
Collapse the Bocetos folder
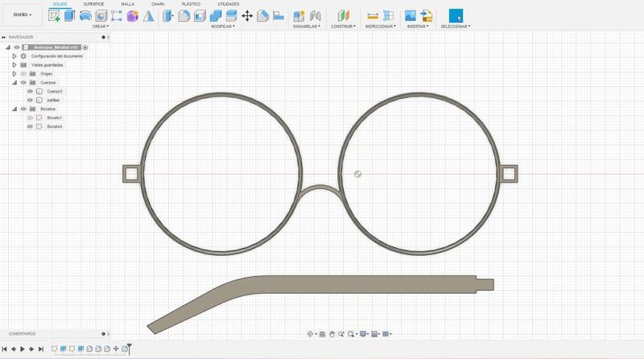[x=14, y=109]
